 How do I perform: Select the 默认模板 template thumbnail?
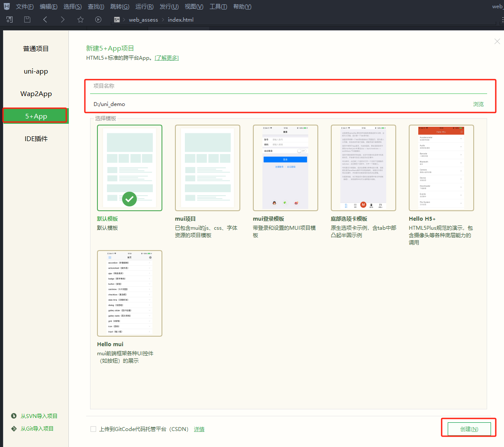click(129, 168)
